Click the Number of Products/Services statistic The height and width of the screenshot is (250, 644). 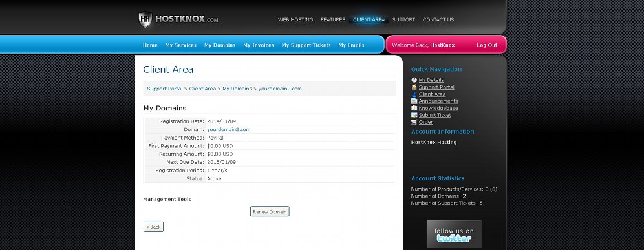pos(454,189)
